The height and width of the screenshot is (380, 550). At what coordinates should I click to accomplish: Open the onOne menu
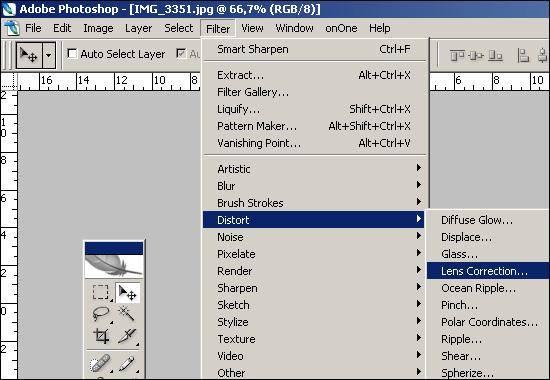[x=341, y=28]
